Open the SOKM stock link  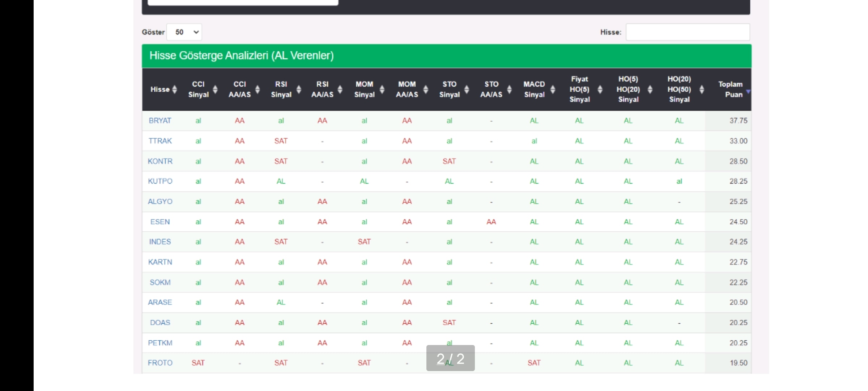160,282
